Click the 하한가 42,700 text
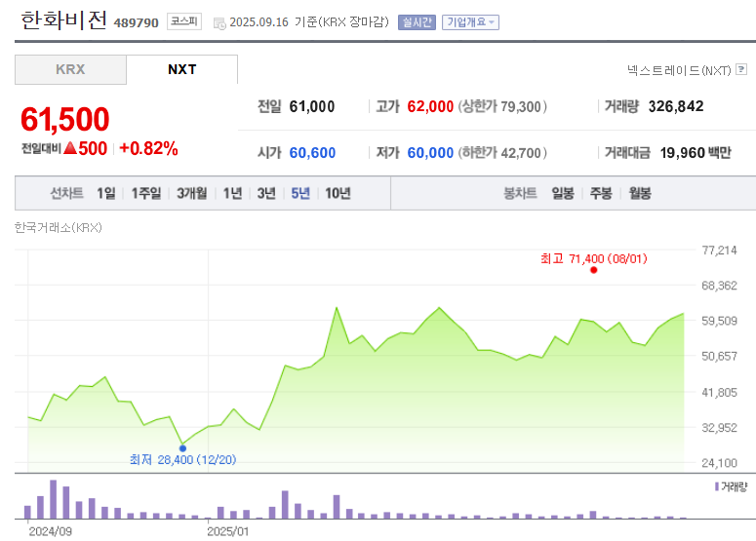The image size is (756, 541). 502,153
